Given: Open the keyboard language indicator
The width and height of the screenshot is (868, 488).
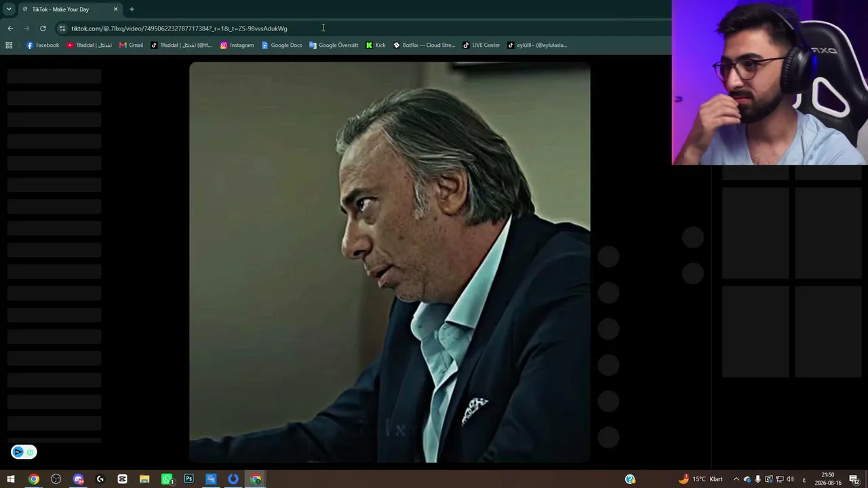Looking at the screenshot, I should [x=804, y=479].
